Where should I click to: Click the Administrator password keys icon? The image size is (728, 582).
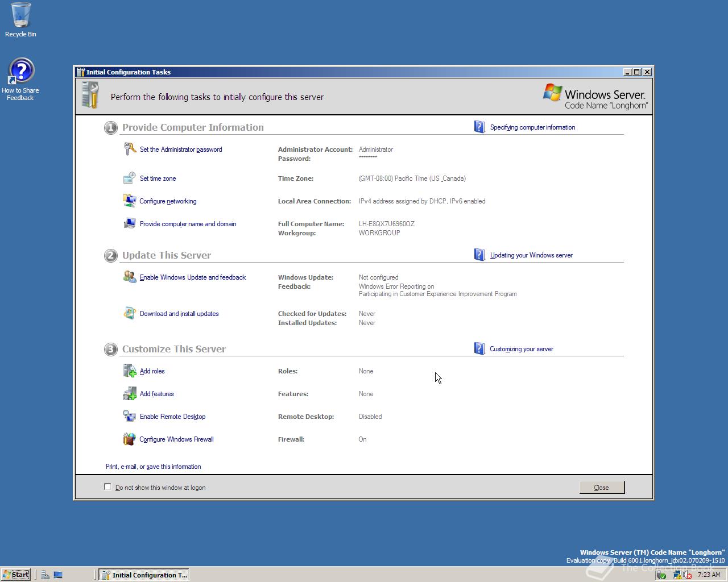tap(130, 149)
